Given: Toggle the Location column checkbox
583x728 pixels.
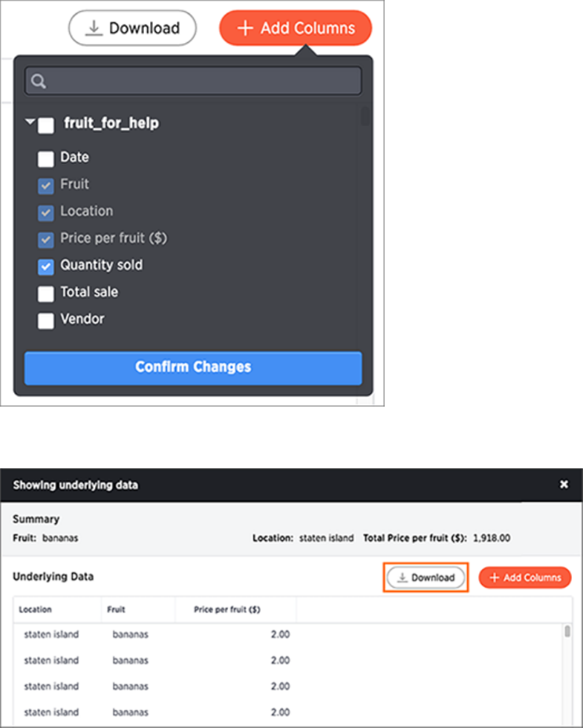Looking at the screenshot, I should click(45, 213).
